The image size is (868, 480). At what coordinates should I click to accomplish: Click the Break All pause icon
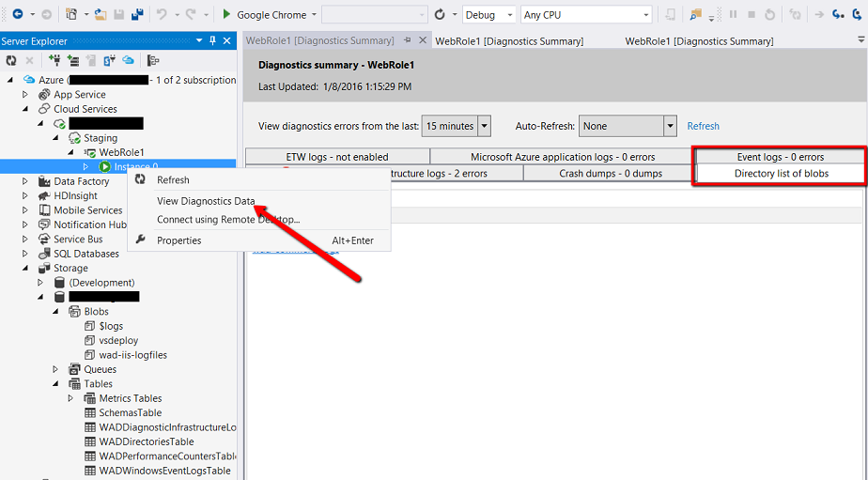(x=733, y=14)
